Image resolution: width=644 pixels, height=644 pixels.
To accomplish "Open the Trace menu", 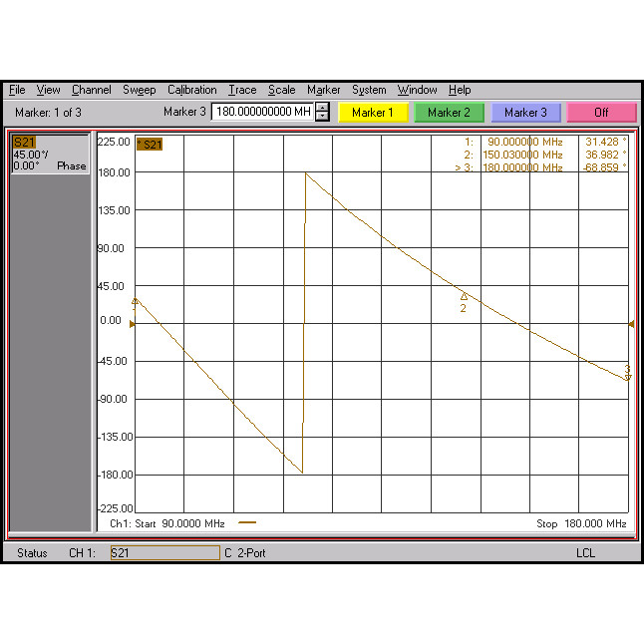I will pos(242,90).
